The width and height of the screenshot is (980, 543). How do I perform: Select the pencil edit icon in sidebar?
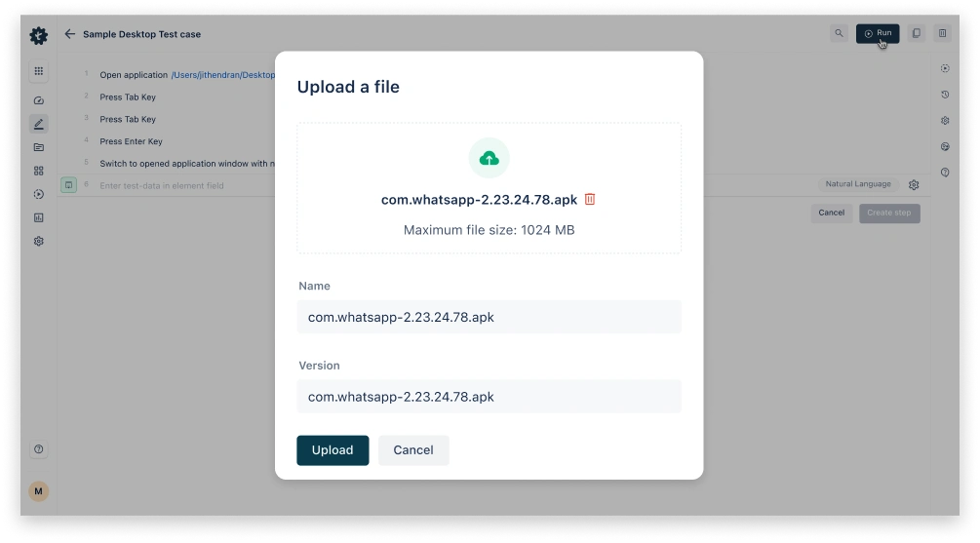pos(39,124)
